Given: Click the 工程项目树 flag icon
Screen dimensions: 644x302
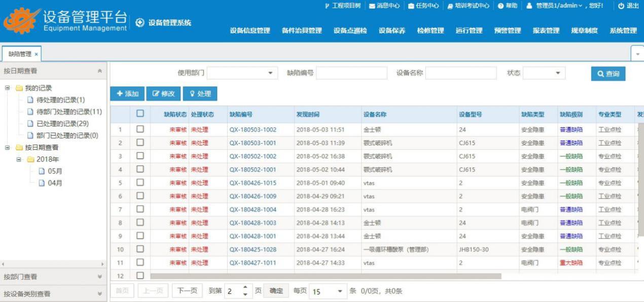Looking at the screenshot, I should tap(327, 6).
